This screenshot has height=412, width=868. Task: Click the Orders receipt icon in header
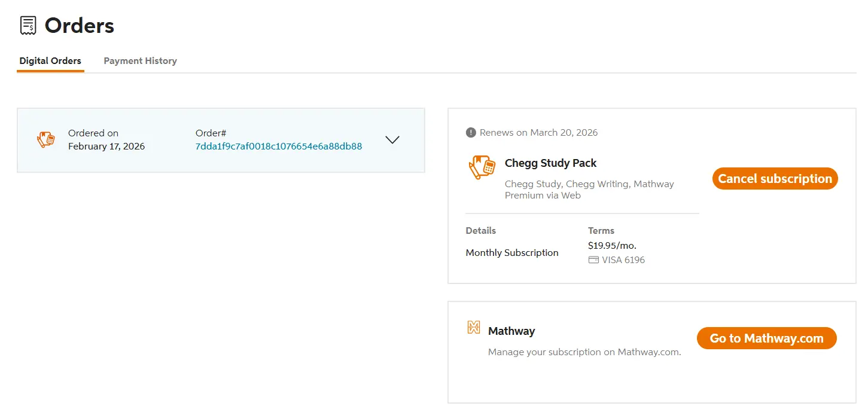click(x=28, y=25)
